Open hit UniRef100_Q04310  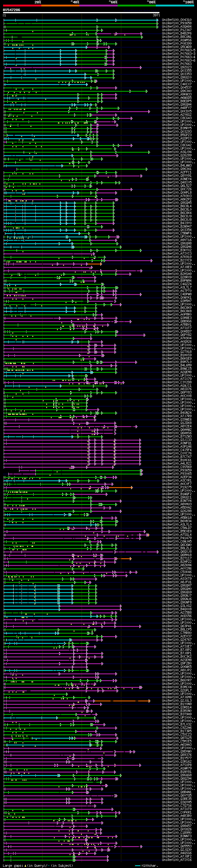[x=177, y=20]
